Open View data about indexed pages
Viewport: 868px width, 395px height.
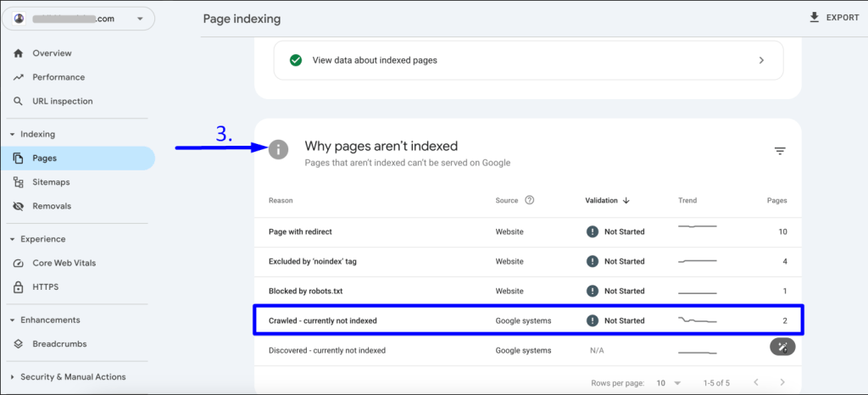pyautogui.click(x=529, y=60)
